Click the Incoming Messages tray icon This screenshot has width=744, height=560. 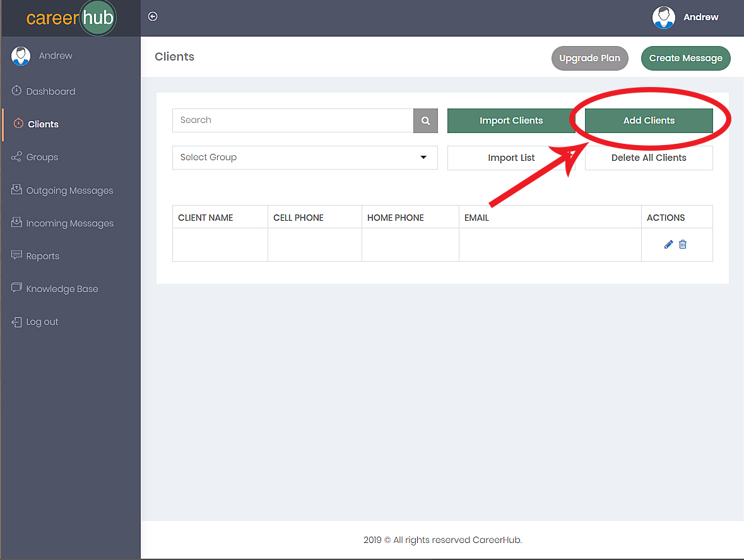click(x=16, y=223)
